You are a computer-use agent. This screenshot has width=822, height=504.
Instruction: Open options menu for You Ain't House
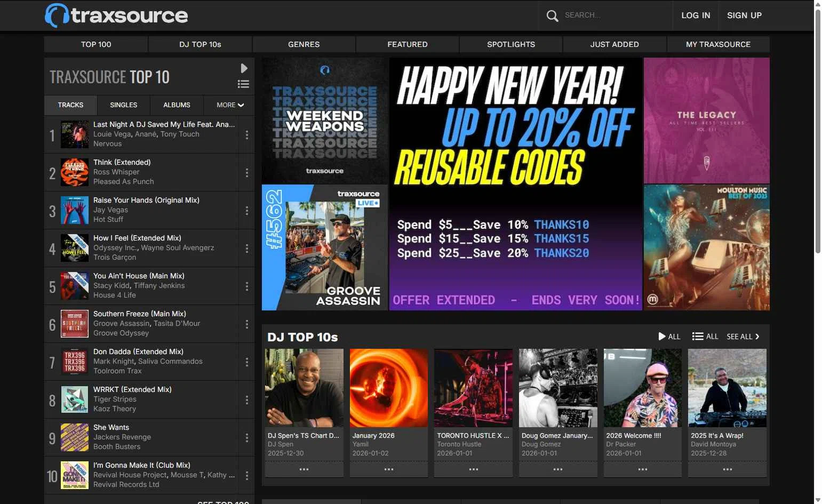tap(246, 286)
